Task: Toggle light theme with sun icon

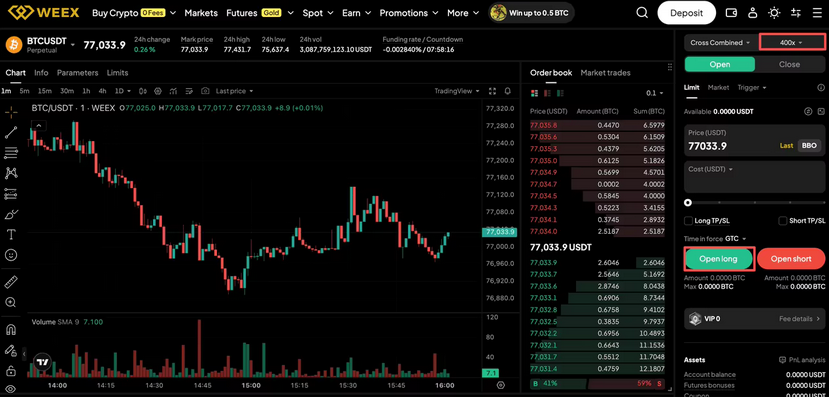Action: [x=774, y=13]
